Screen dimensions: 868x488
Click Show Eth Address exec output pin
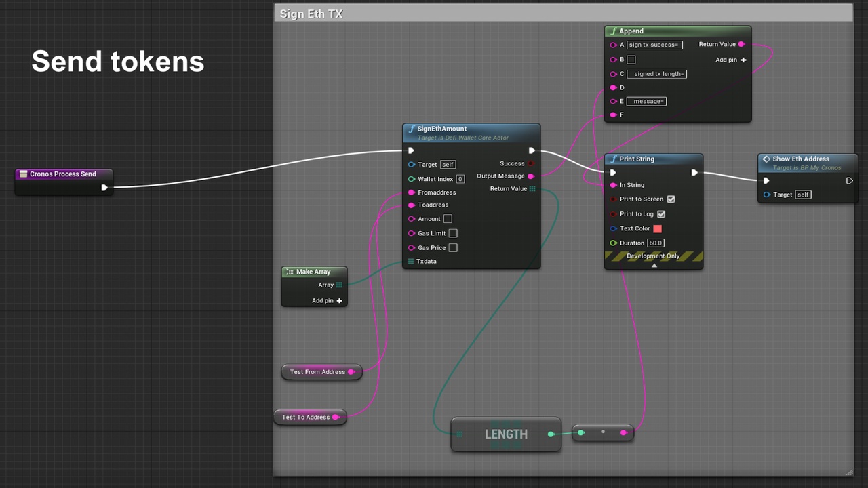click(849, 181)
